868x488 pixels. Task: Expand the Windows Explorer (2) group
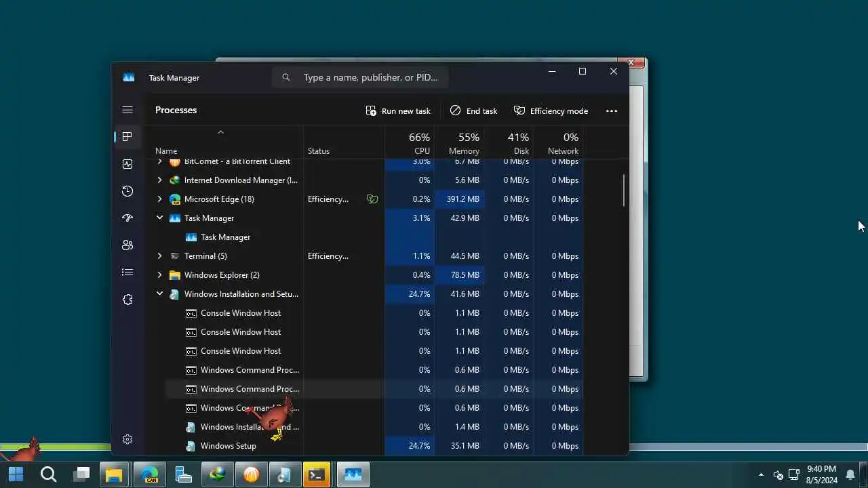click(159, 275)
